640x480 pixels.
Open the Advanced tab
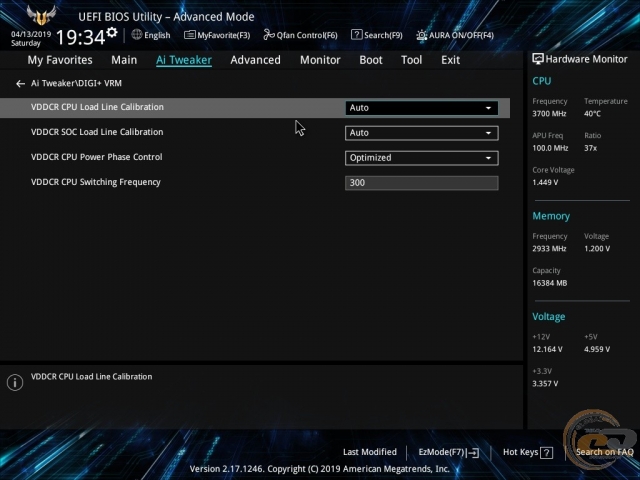256,60
